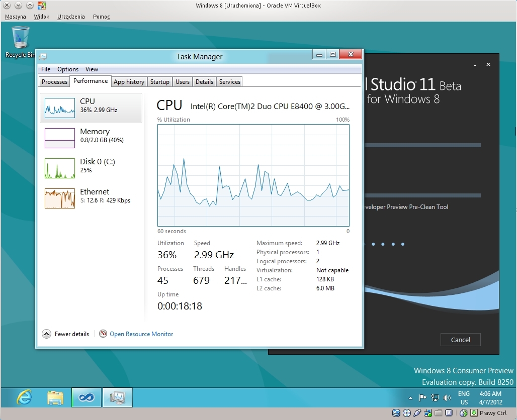The image size is (517, 420).
Task: Switch to the Startup tab
Action: (x=159, y=82)
